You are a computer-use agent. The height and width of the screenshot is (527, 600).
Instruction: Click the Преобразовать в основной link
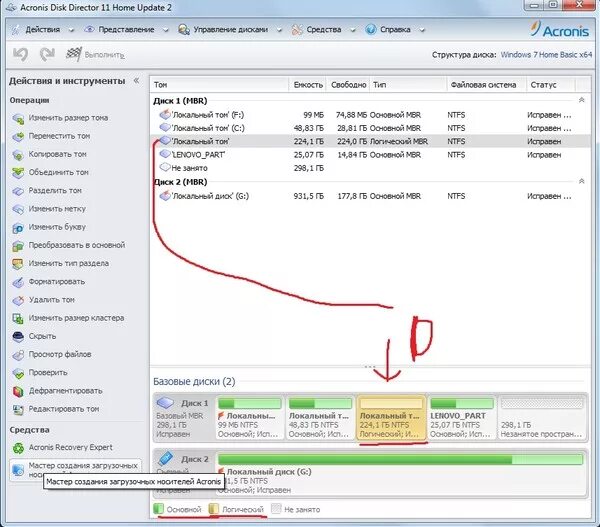click(77, 245)
